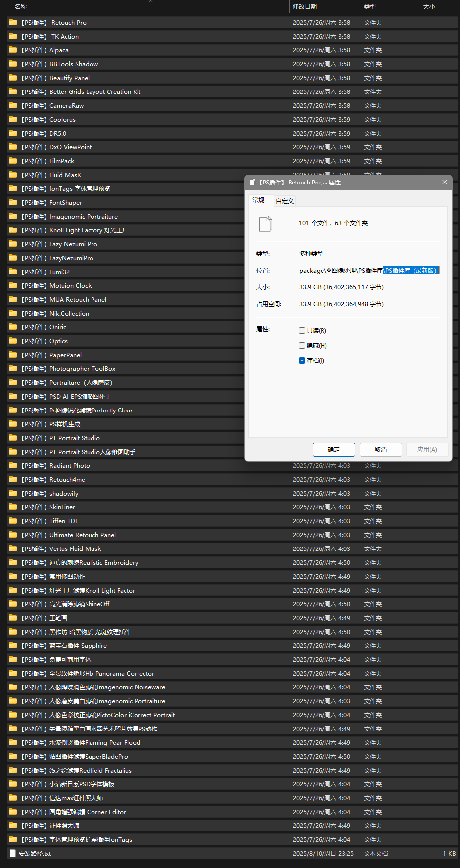
Task: Sort by the 修改日期 column header
Action: pyautogui.click(x=305, y=6)
